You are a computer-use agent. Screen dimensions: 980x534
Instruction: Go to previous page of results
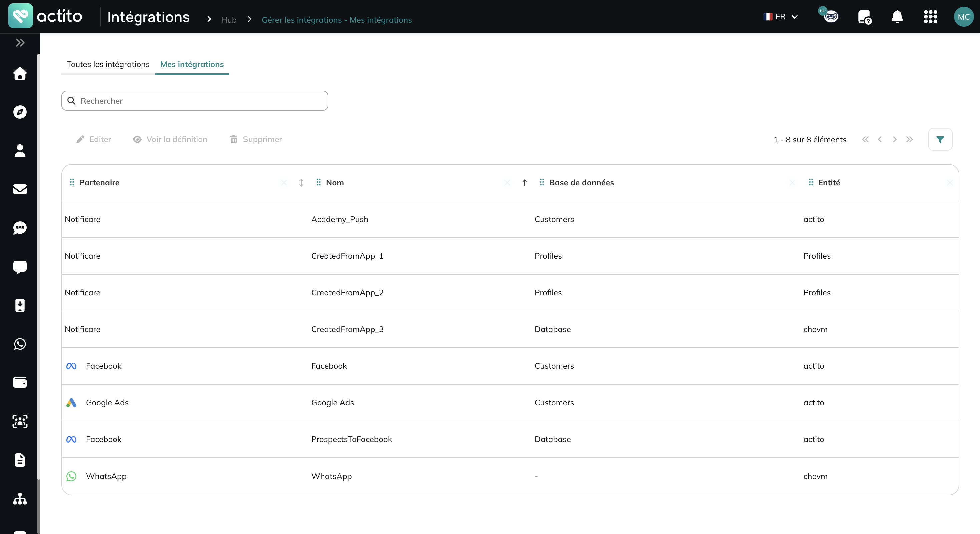880,139
